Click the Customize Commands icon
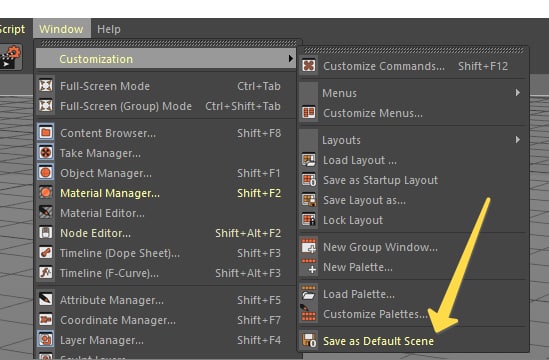Viewport: 549px width, 360px height. pyautogui.click(x=309, y=66)
